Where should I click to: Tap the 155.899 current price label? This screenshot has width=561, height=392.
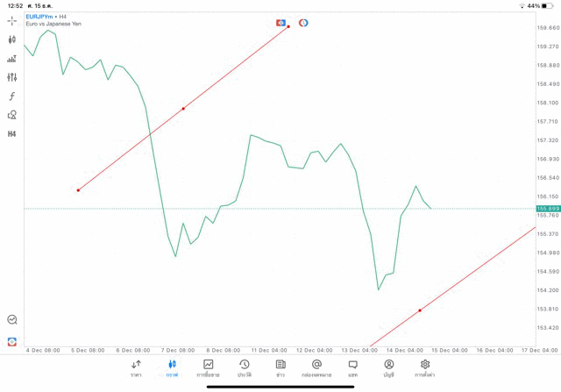548,209
